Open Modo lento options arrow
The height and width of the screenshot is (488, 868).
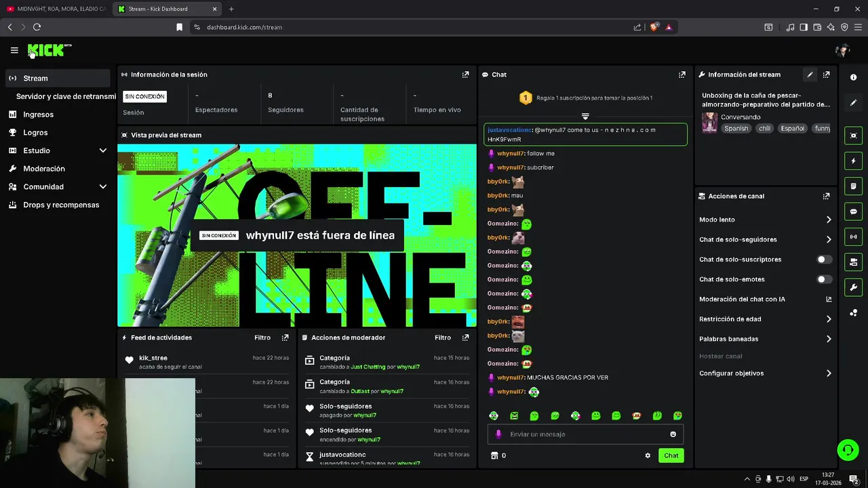[x=829, y=220]
